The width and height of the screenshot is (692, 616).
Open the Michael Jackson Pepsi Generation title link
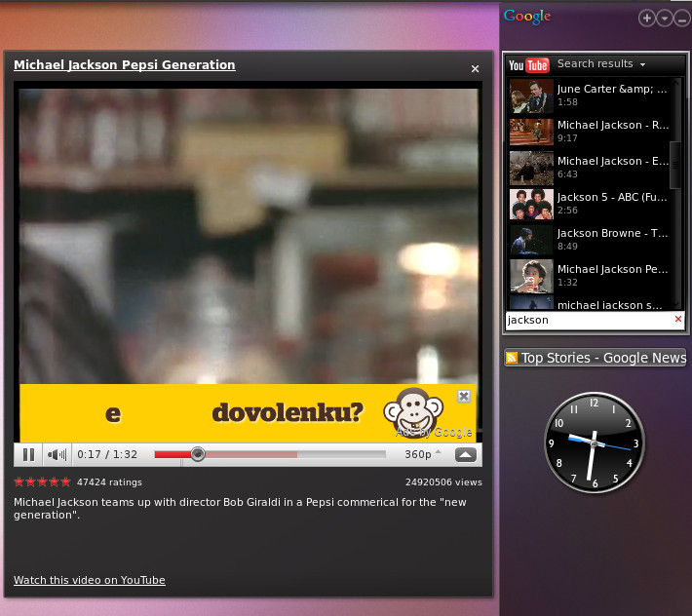pos(125,65)
